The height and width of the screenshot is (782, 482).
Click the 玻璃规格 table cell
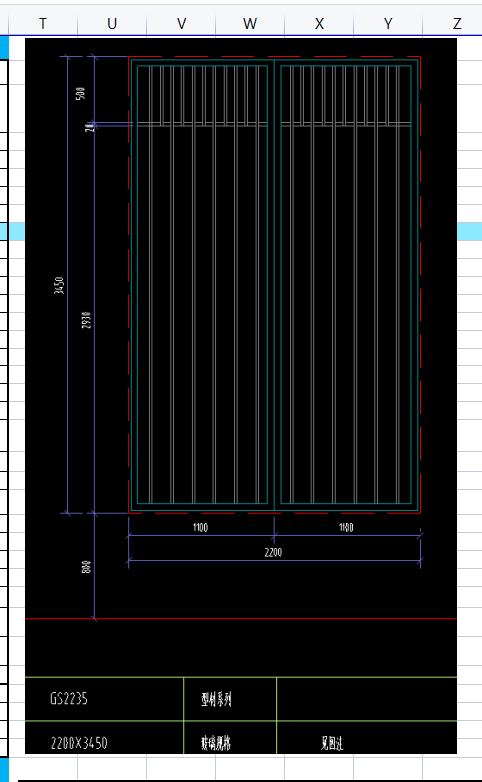click(216, 744)
